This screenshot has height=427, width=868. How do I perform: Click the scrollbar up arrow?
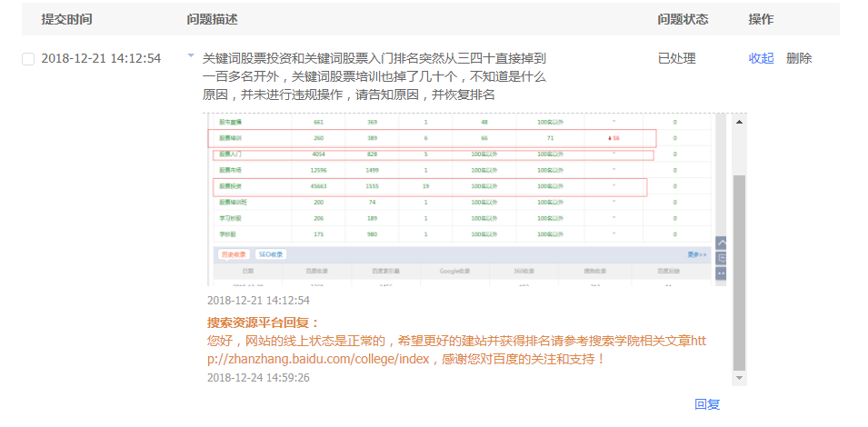(739, 121)
